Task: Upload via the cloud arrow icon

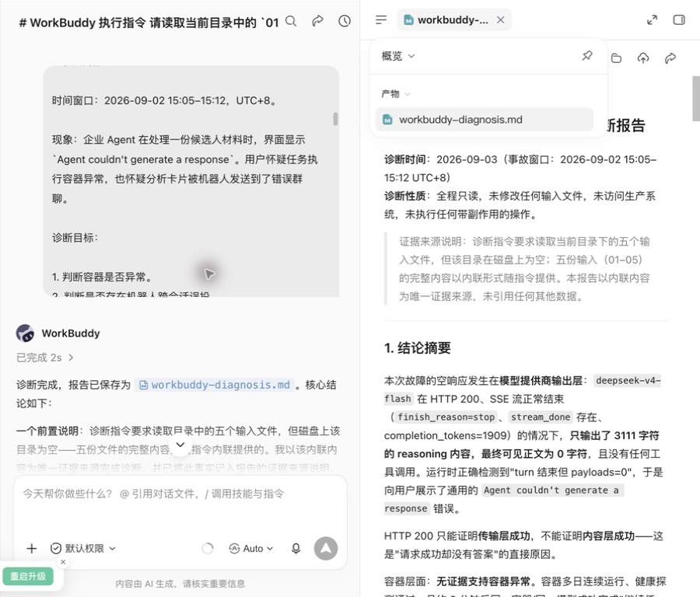Action: 643,58
